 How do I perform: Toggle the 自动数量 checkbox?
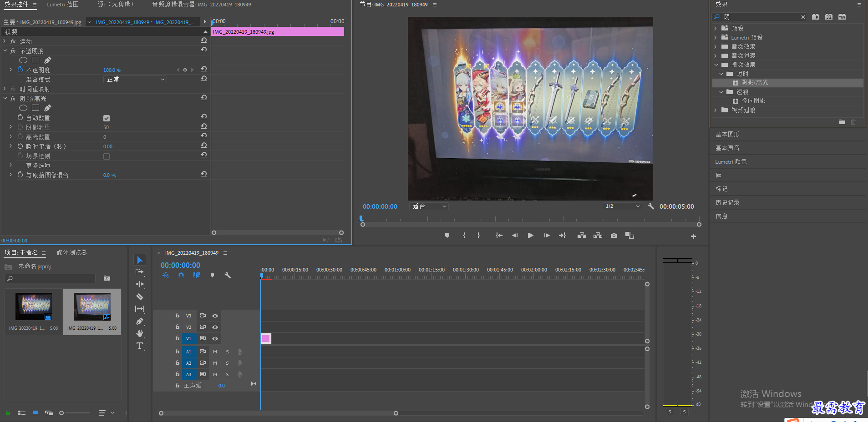point(107,118)
